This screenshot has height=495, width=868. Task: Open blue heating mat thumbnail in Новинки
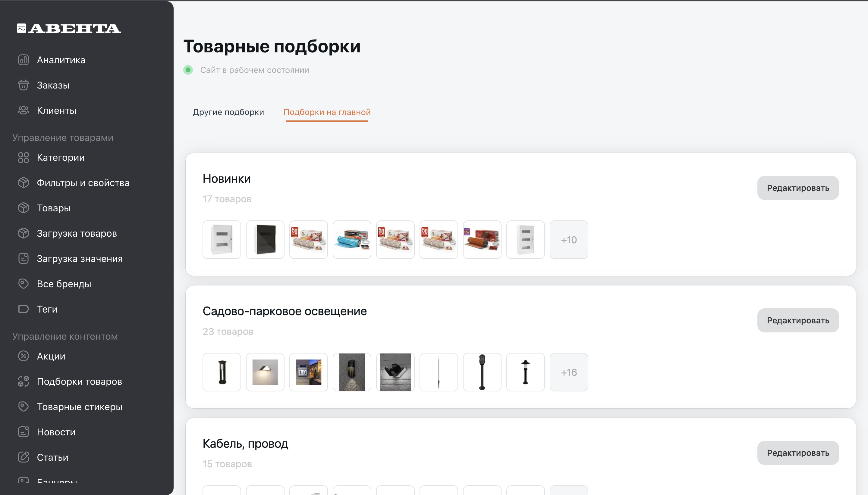pos(352,240)
